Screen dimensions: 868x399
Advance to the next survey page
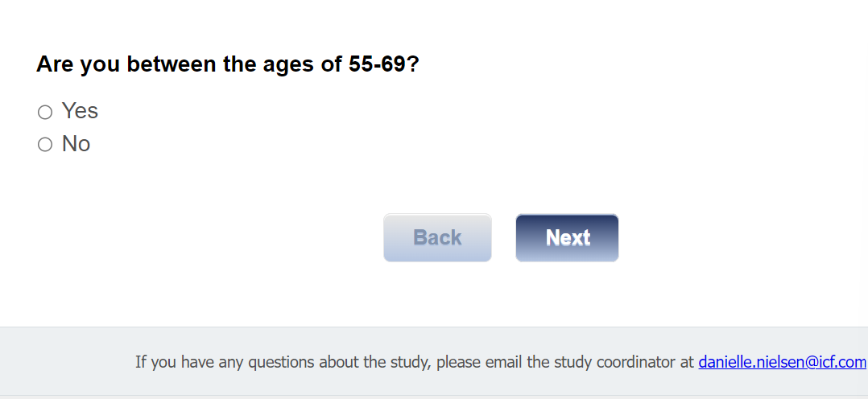[567, 237]
